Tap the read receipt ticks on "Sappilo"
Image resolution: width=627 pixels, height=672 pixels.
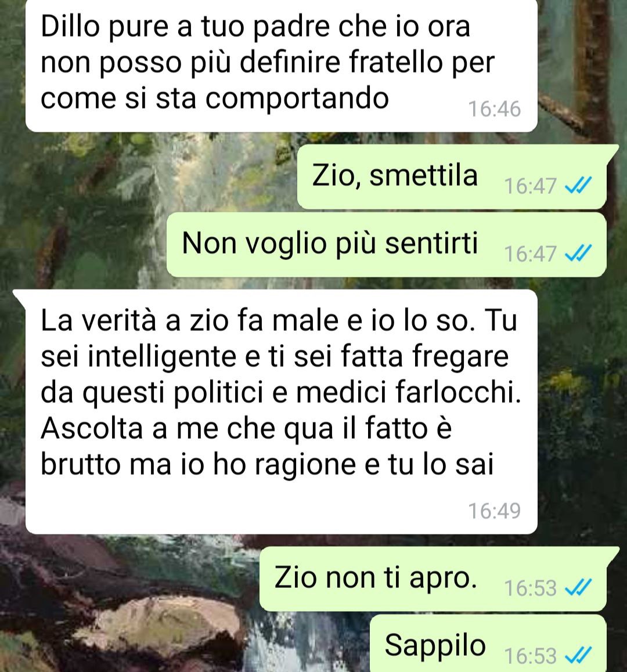pos(579,655)
